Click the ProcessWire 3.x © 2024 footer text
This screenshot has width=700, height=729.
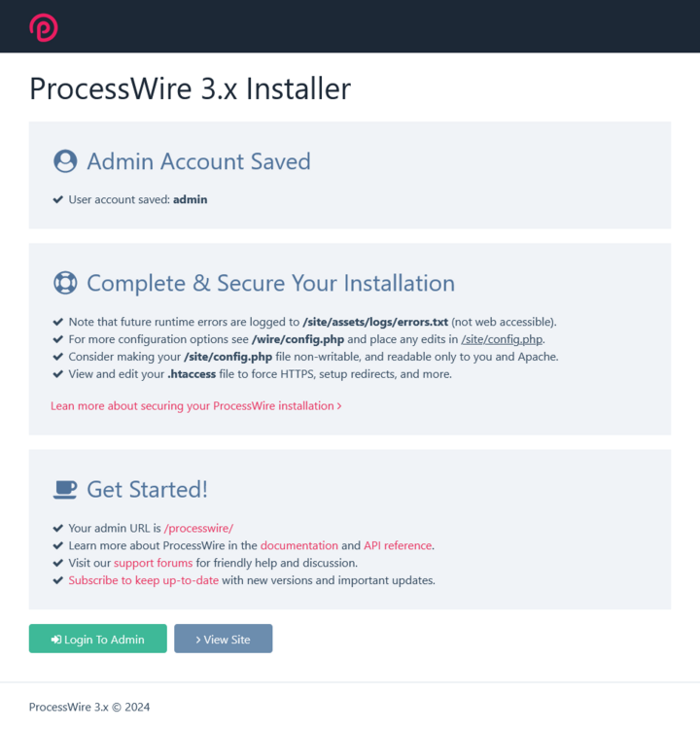[89, 708]
